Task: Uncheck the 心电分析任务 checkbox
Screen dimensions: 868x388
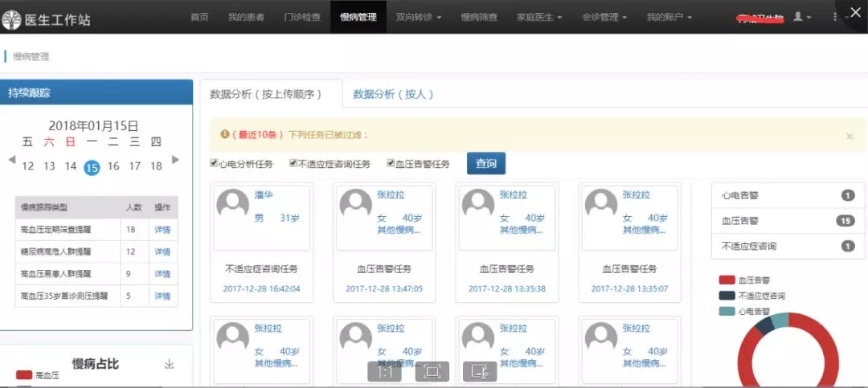Action: 215,163
